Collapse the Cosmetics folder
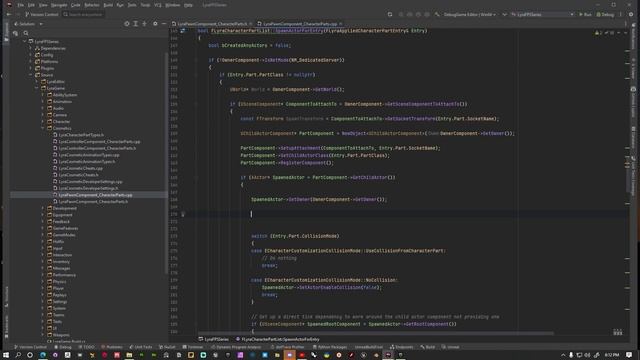640x360 pixels. tap(43, 128)
